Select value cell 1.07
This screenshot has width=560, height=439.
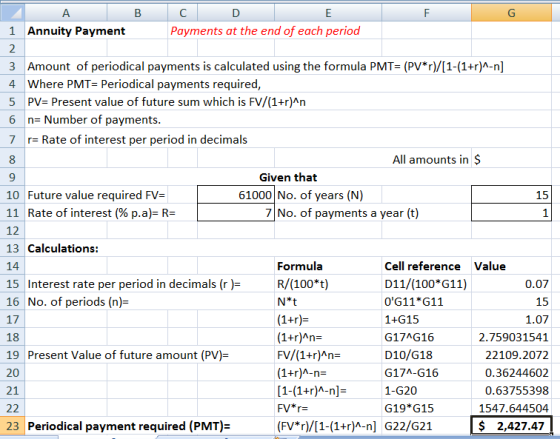511,319
